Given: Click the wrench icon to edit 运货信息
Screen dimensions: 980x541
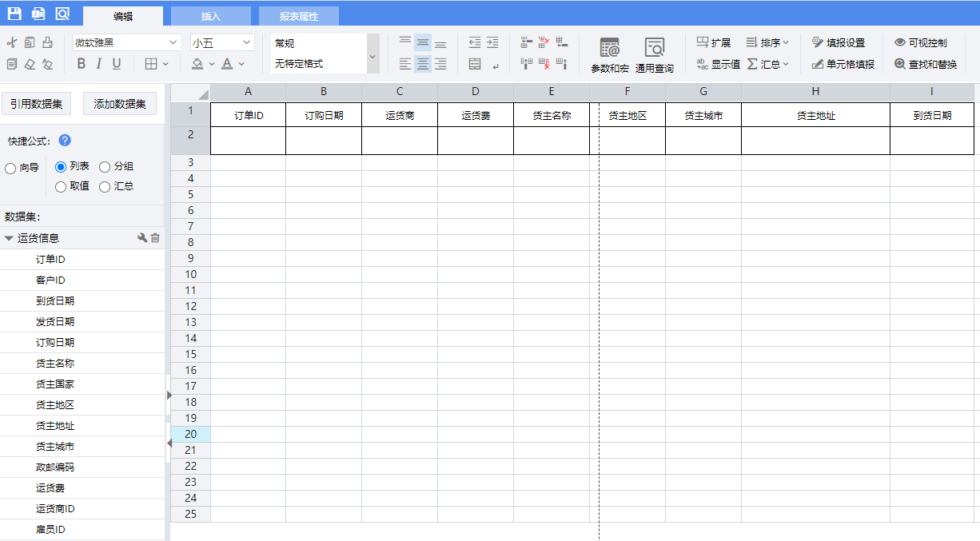Looking at the screenshot, I should (x=142, y=238).
